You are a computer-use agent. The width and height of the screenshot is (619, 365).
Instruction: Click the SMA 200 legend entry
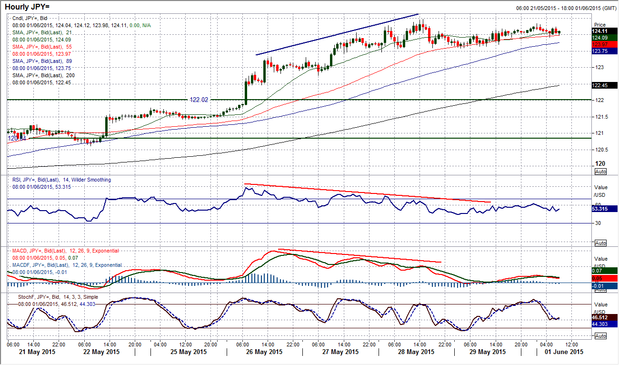(x=43, y=75)
